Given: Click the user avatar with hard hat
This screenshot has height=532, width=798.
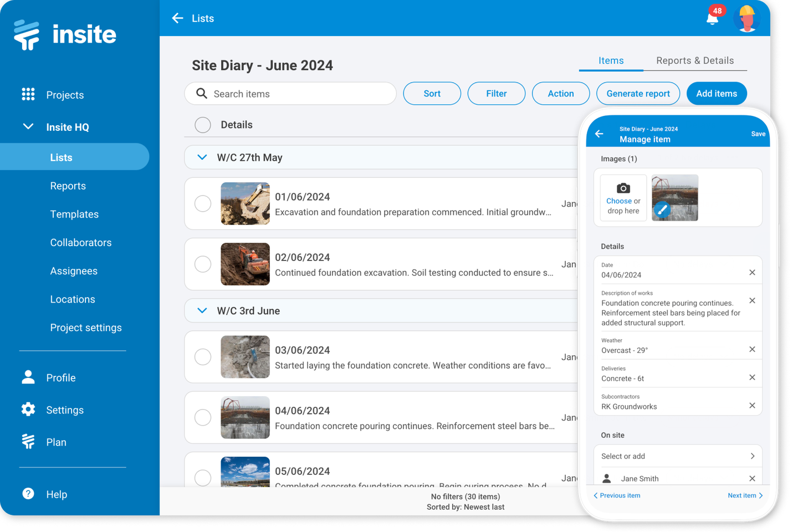Looking at the screenshot, I should (746, 18).
